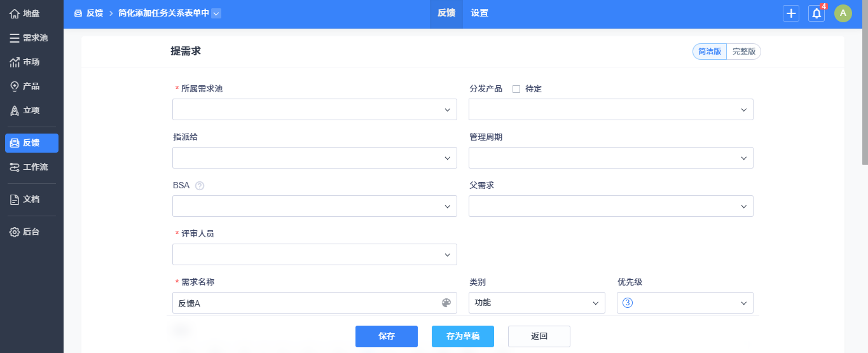
Task: Switch to 完整版 form mode
Action: (744, 52)
